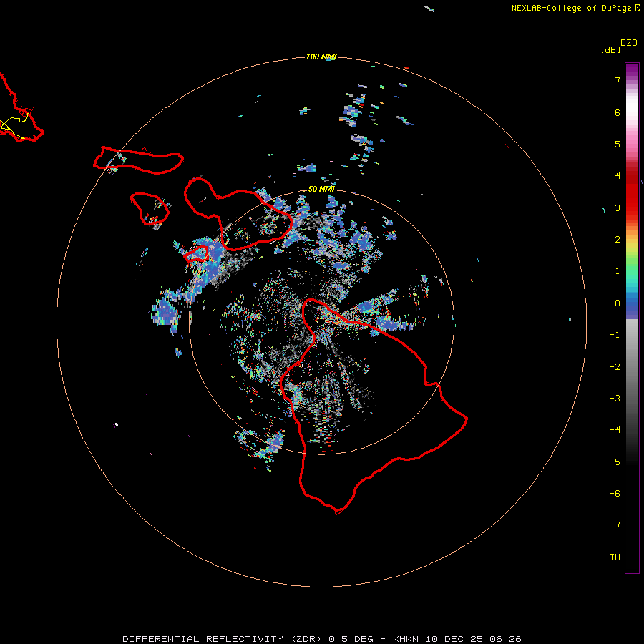This screenshot has width=644, height=644.
Task: Click the 3 tick label on the color scale
Action: click(618, 208)
